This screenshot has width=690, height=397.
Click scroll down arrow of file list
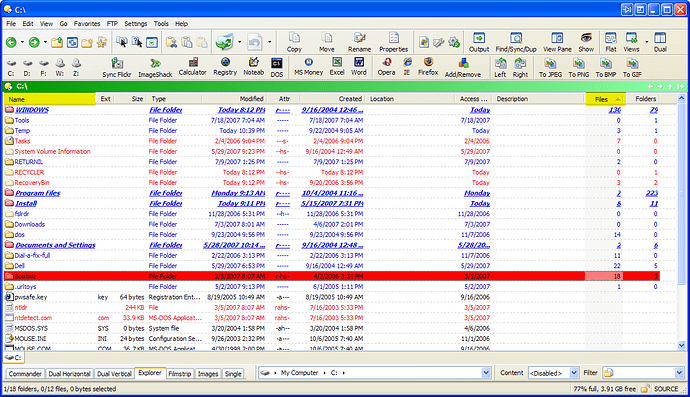point(681,346)
